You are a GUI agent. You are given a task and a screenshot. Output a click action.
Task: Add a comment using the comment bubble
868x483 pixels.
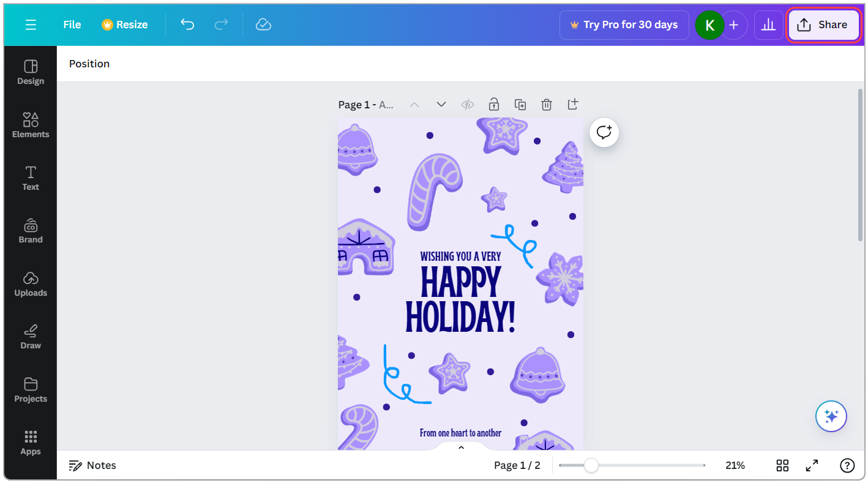[604, 132]
